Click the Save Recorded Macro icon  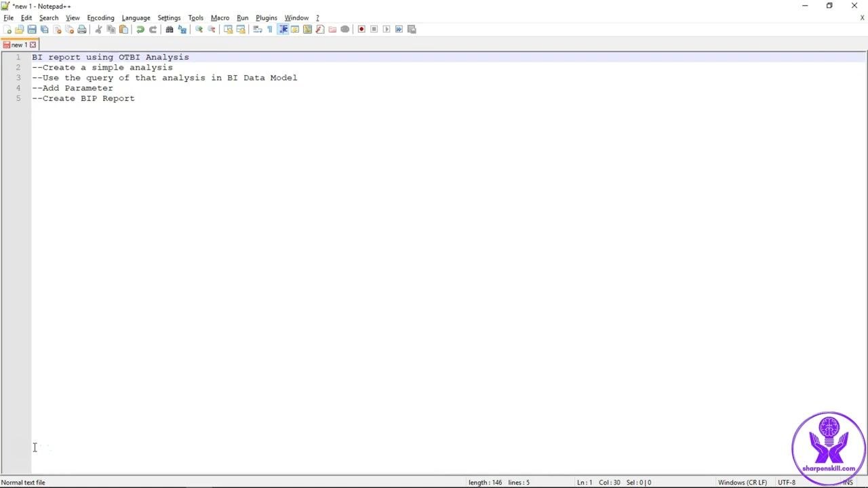tap(412, 29)
